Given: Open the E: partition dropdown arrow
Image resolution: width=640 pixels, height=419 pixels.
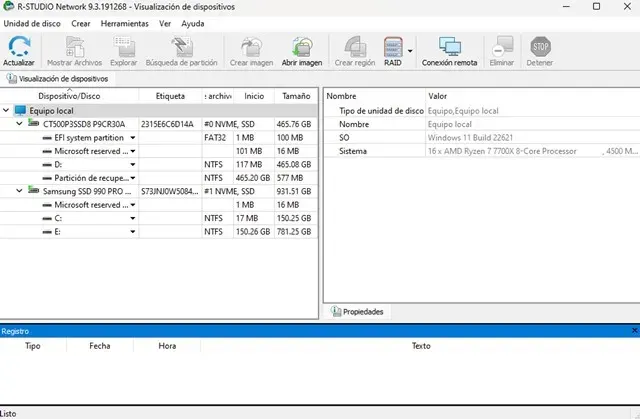Looking at the screenshot, I should coord(133,232).
